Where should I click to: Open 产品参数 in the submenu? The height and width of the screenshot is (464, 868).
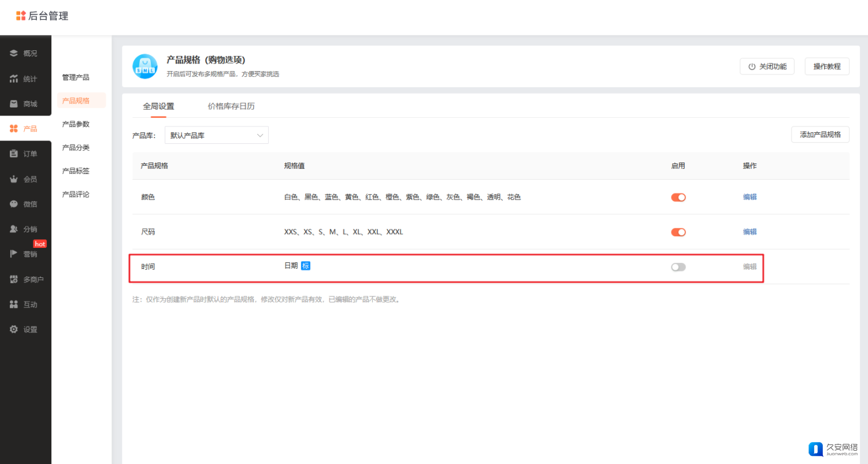76,124
